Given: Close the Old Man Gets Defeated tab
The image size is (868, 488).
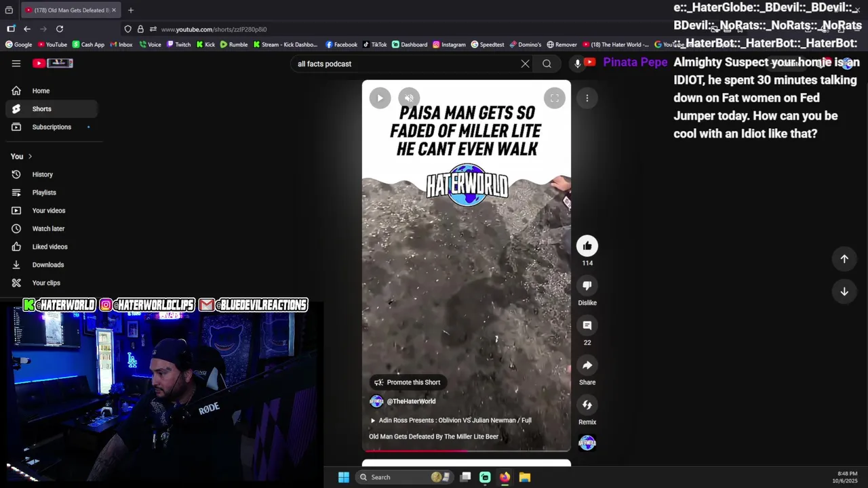Looking at the screenshot, I should tap(113, 10).
